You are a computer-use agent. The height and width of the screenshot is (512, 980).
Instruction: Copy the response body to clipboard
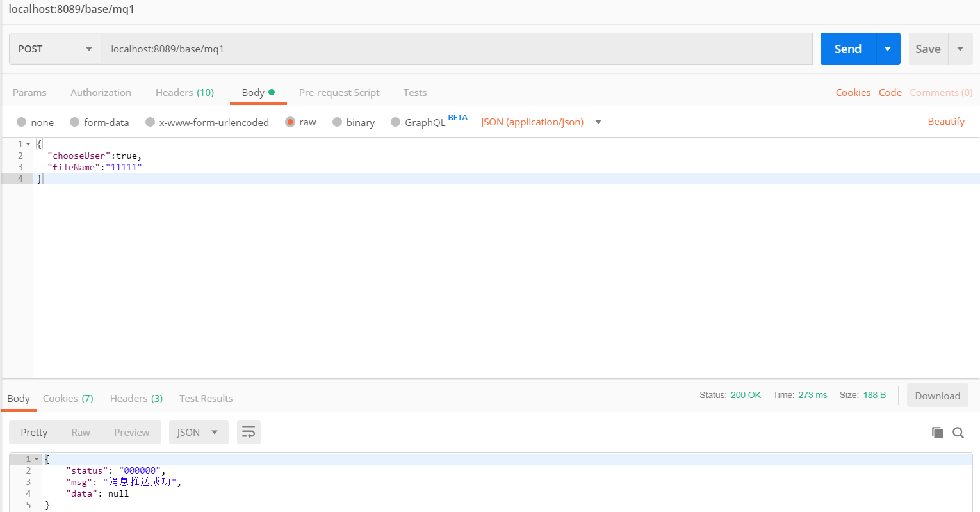click(937, 432)
